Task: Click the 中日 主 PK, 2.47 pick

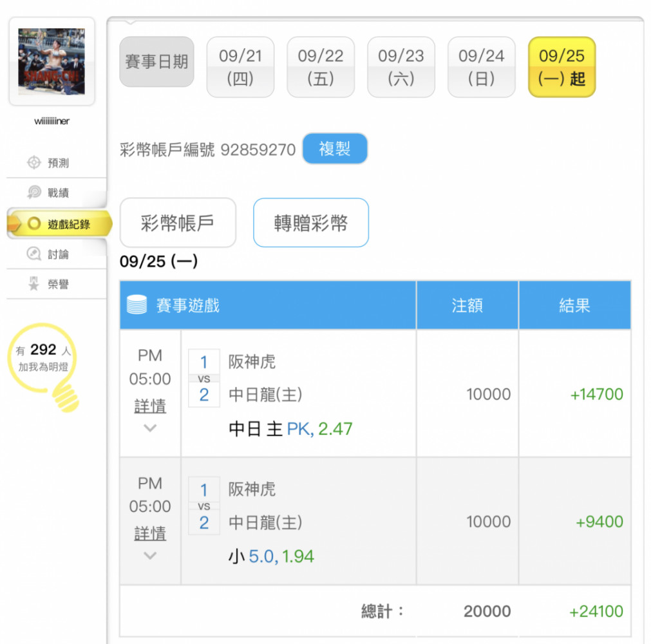Action: (x=290, y=428)
